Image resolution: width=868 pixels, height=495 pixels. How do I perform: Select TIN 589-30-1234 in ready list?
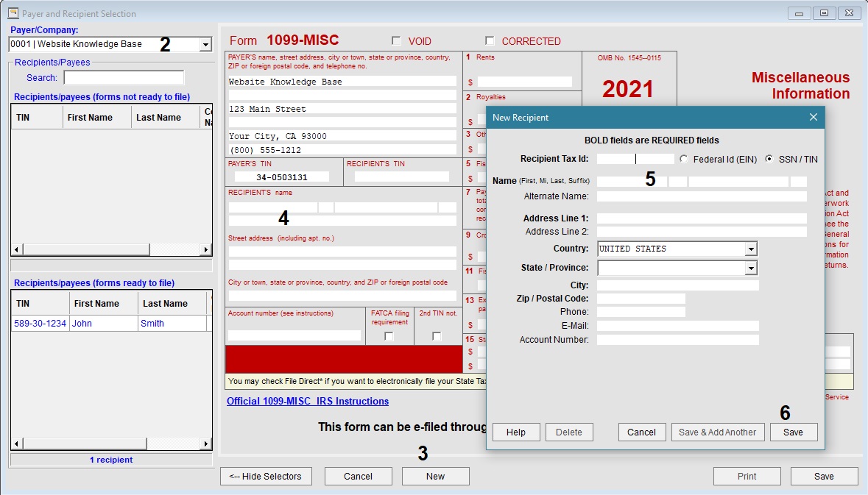pos(40,324)
